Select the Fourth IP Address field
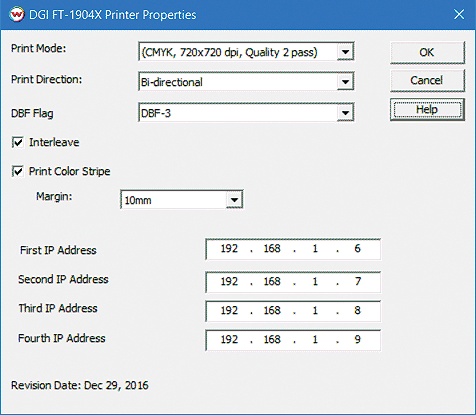476x415 pixels. [x=293, y=340]
